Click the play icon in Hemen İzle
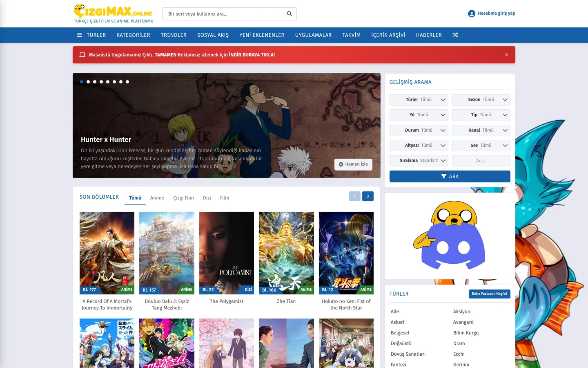The height and width of the screenshot is (368, 588). click(x=341, y=164)
